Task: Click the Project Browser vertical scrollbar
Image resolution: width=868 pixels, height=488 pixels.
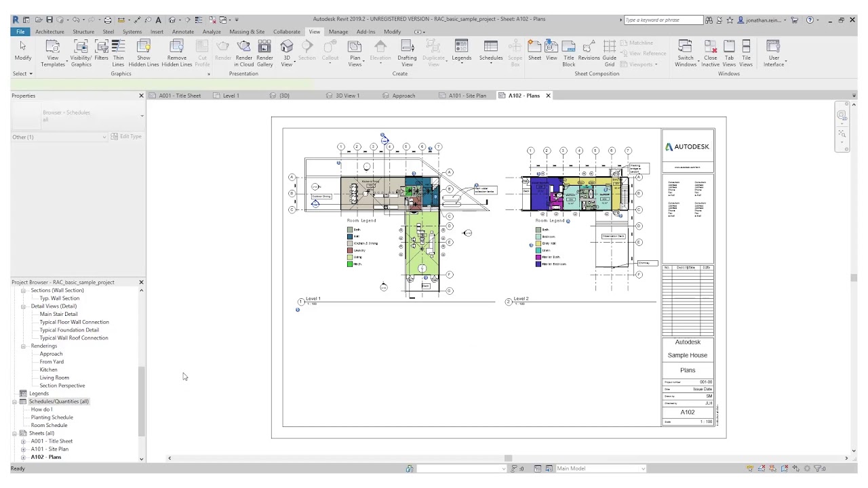Action: (141, 401)
